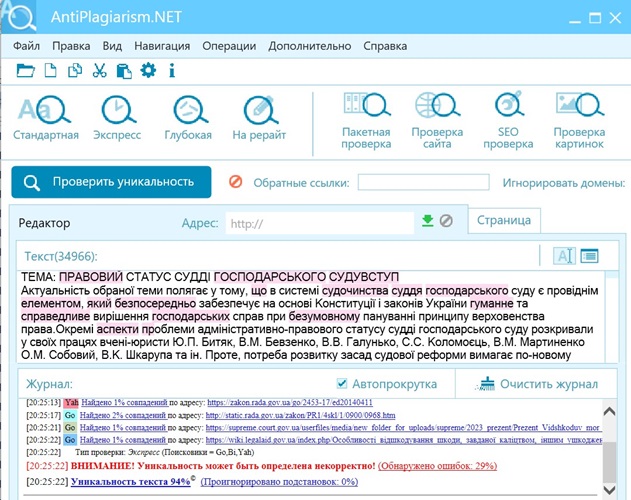Click the Yah search engine badge in journal

point(71,402)
